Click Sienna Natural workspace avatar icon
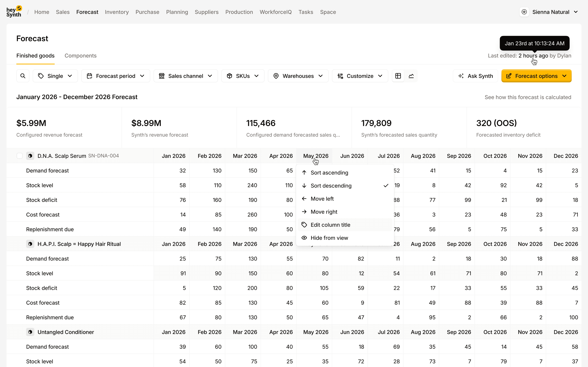Viewport: 588px width, 367px height. coord(524,12)
